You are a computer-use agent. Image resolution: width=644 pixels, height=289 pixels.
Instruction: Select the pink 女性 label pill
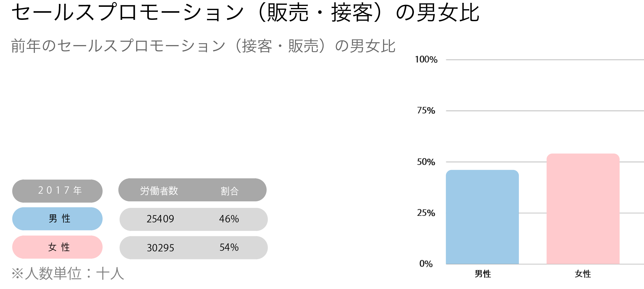[x=57, y=247]
